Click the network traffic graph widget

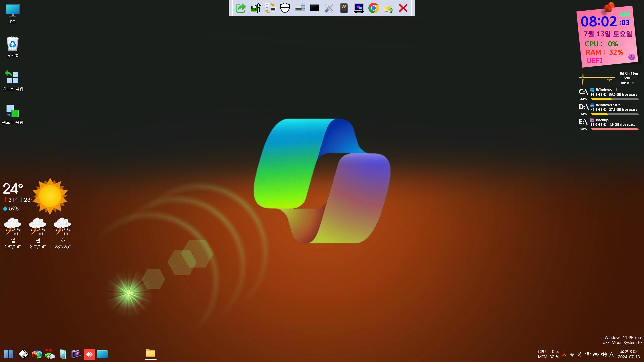[x=597, y=78]
